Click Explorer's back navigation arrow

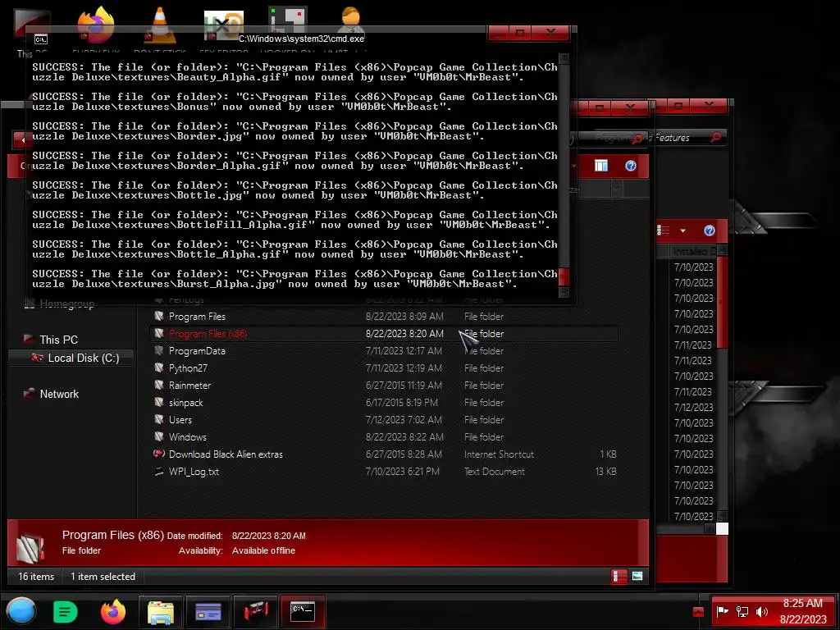click(x=22, y=139)
